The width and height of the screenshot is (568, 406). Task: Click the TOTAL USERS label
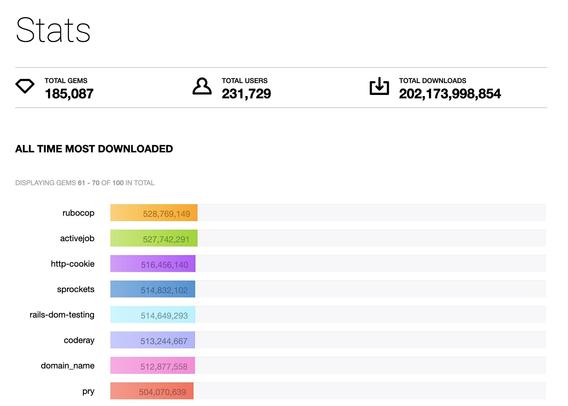(245, 80)
